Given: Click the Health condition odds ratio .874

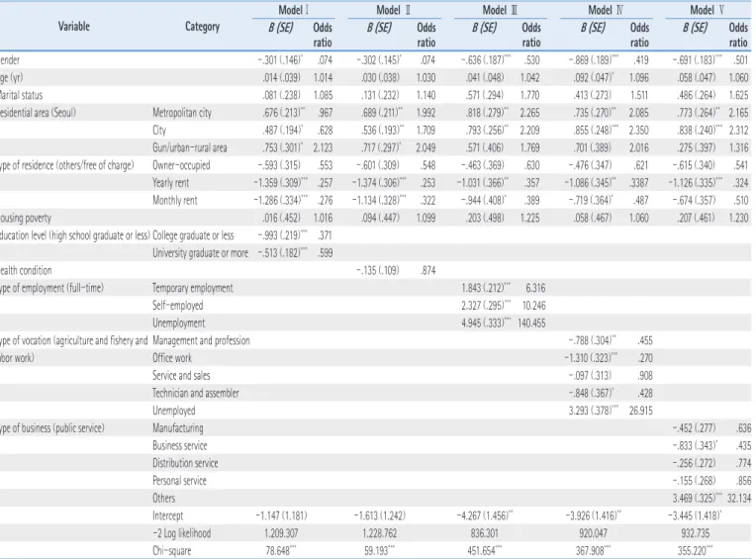Looking at the screenshot, I should (427, 270).
